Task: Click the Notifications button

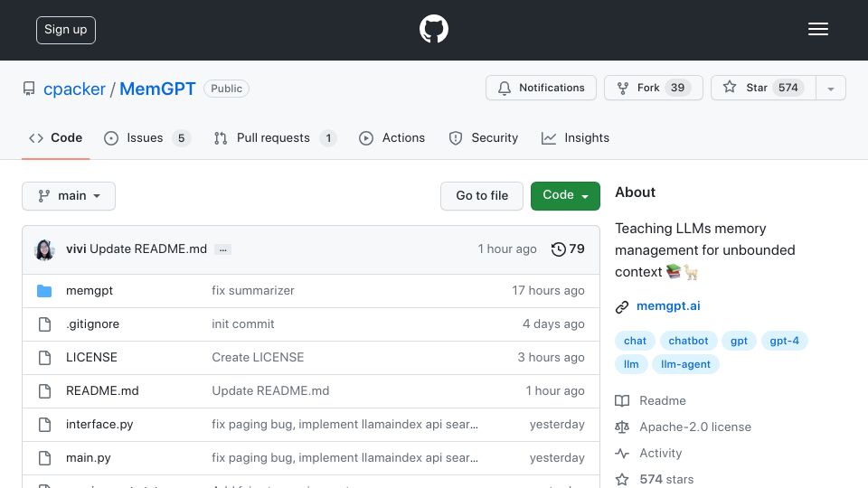Action: 541,88
